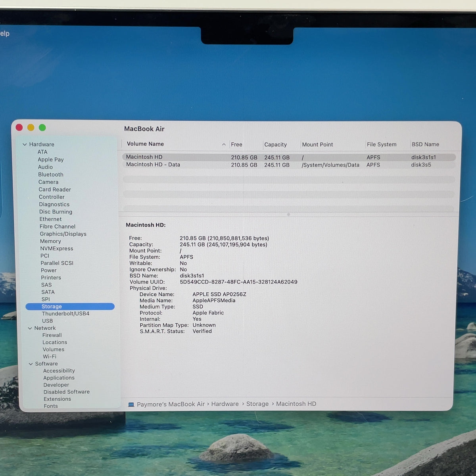Sort by BSD Name column header

coord(425,144)
